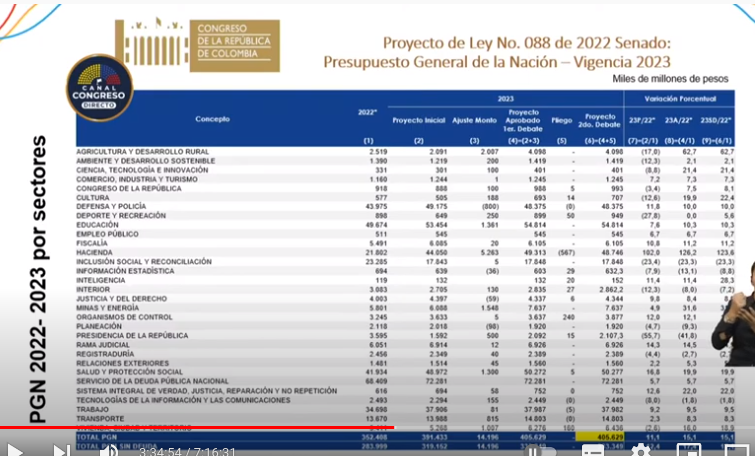Select the 'CULTURA' row label
Viewport: 755px width, 456px height.
[92, 197]
